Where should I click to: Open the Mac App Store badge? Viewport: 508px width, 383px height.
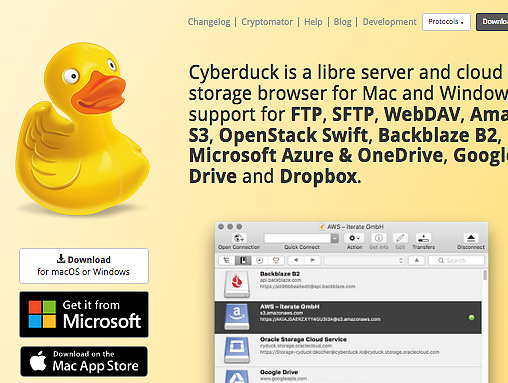tap(84, 361)
